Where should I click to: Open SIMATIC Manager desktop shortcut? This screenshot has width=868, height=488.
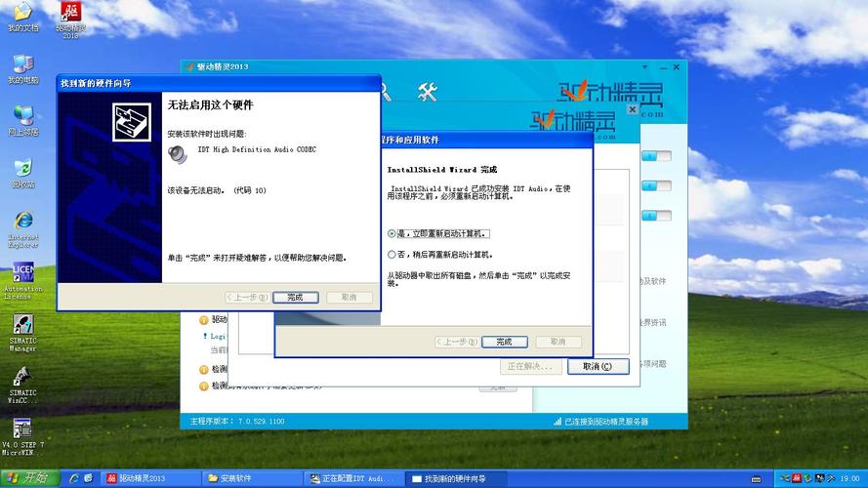click(22, 333)
